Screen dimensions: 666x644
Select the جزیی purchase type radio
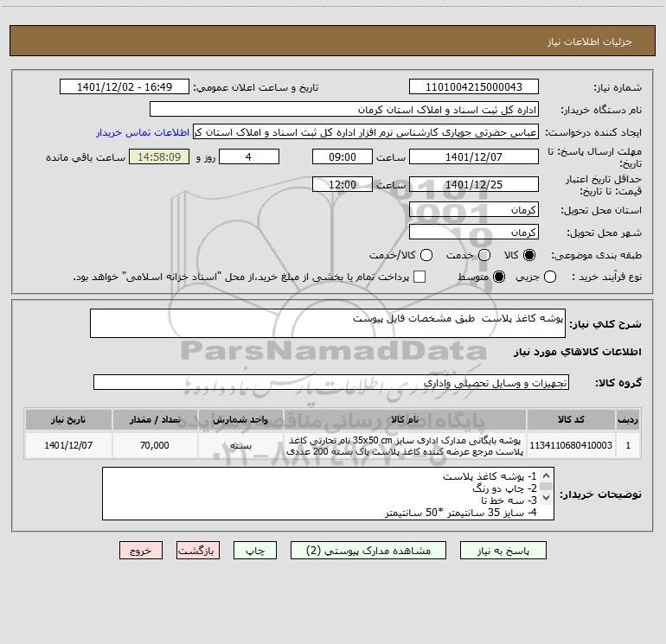550,277
